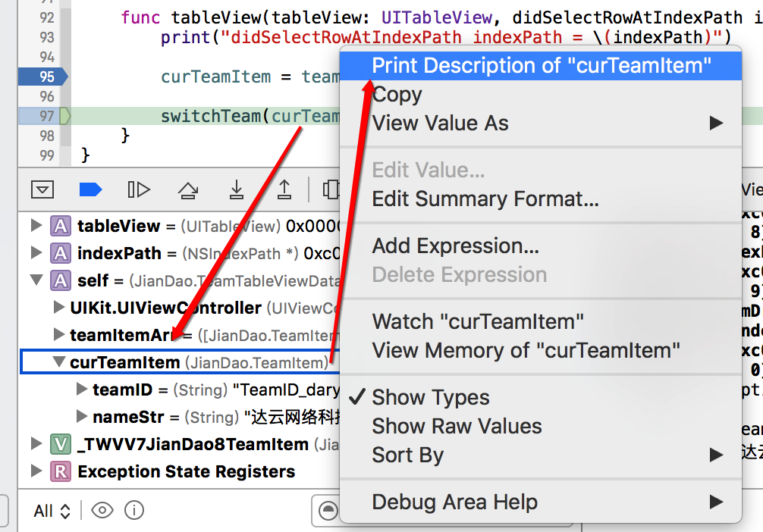Image resolution: width=763 pixels, height=532 pixels.
Task: Click the print description info icon
Action: (134, 510)
